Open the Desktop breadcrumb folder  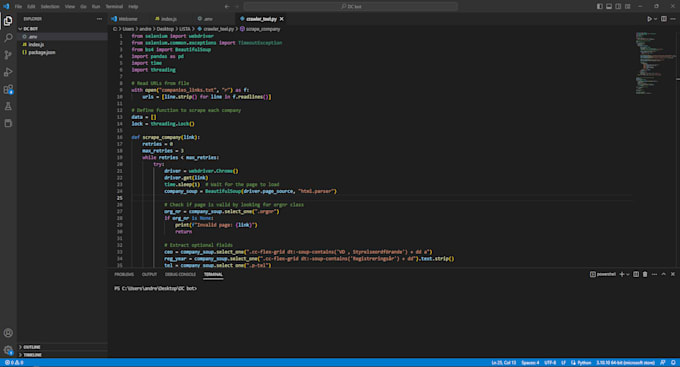165,29
